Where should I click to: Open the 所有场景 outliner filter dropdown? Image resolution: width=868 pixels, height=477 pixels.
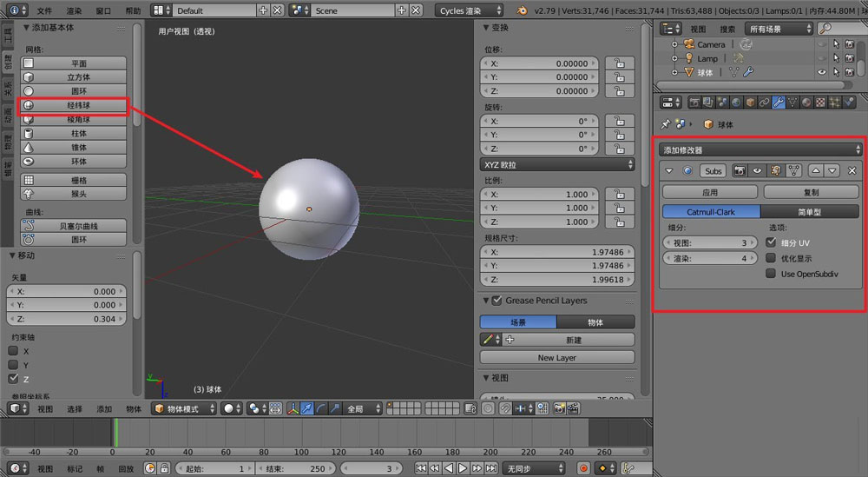(779, 29)
